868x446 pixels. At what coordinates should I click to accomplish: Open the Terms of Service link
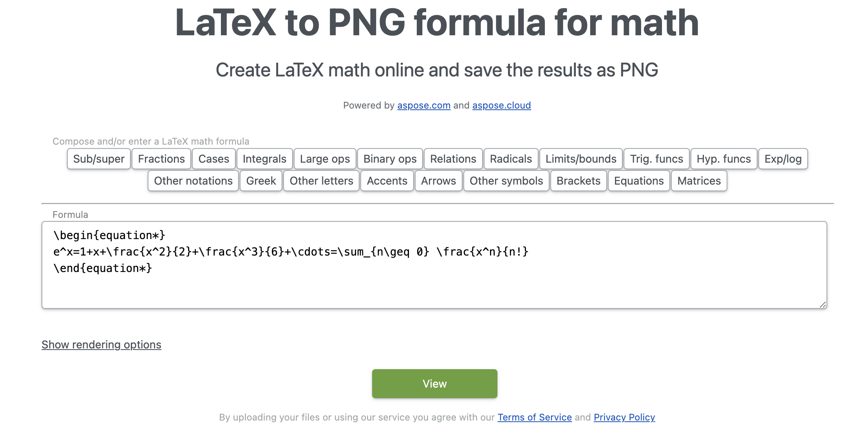pos(534,417)
